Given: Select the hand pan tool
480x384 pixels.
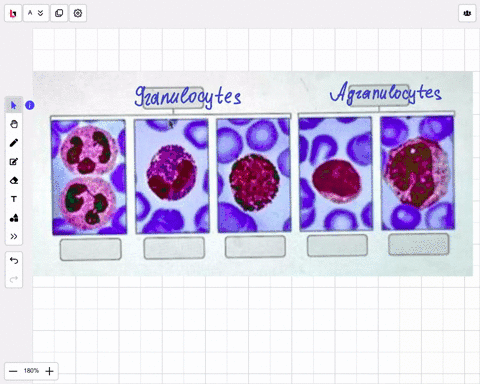Looking at the screenshot, I should (14, 124).
